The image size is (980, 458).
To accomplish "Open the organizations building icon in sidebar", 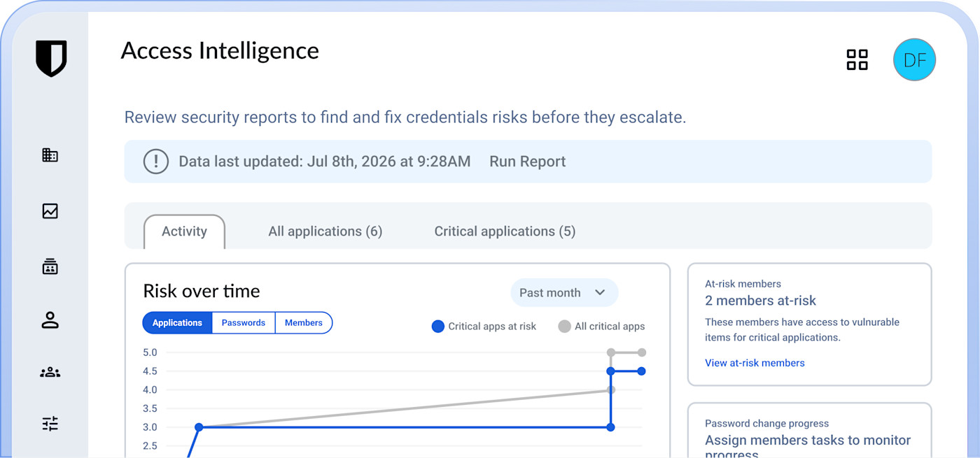I will click(x=50, y=155).
